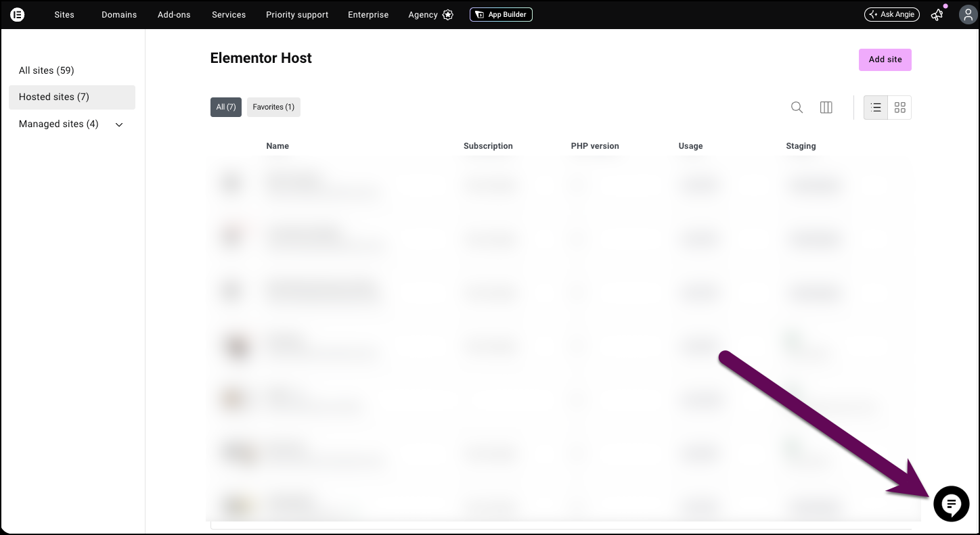Select the Favorites (1) filter tab
The height and width of the screenshot is (535, 980).
(x=273, y=107)
